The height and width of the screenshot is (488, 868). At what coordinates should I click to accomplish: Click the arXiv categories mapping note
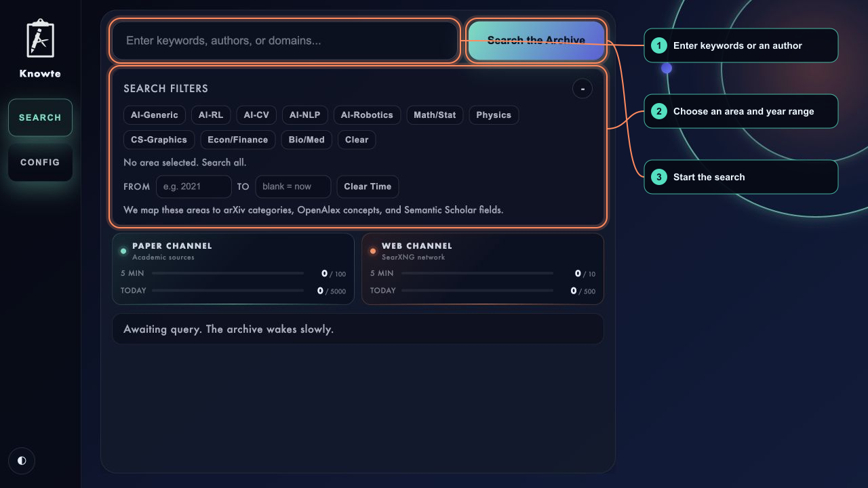[x=313, y=210]
